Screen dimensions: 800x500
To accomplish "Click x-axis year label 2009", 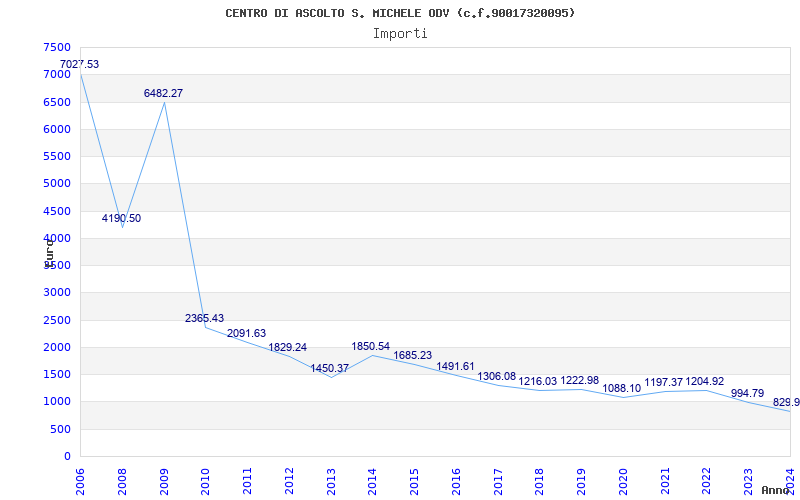I will 164,481.
